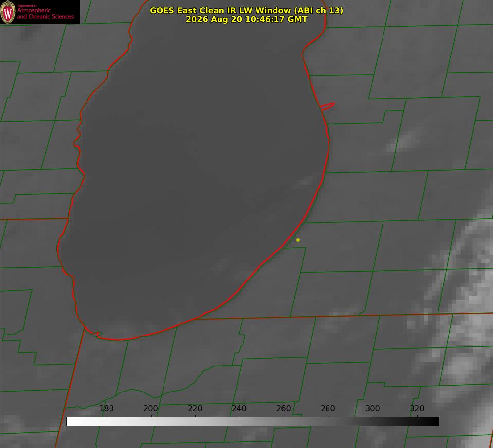Pick the 240 label above the colorbar
Viewport: 493px width, 448px height.
[x=239, y=408]
